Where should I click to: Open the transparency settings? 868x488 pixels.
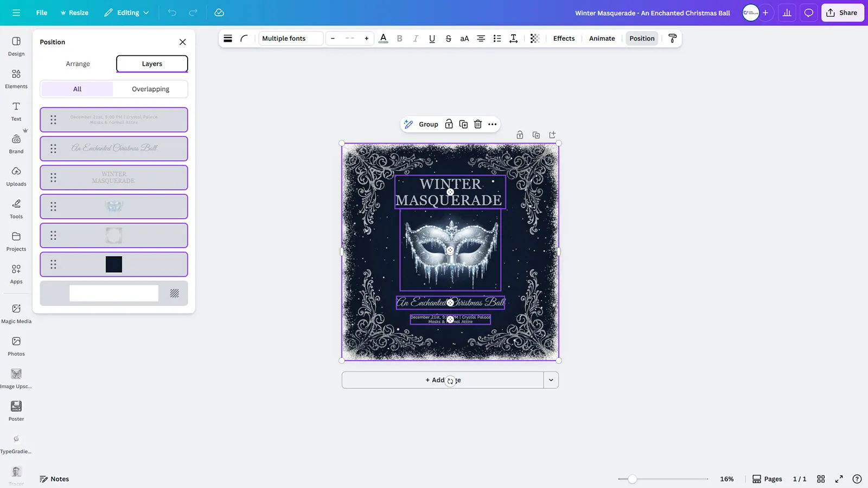click(534, 38)
